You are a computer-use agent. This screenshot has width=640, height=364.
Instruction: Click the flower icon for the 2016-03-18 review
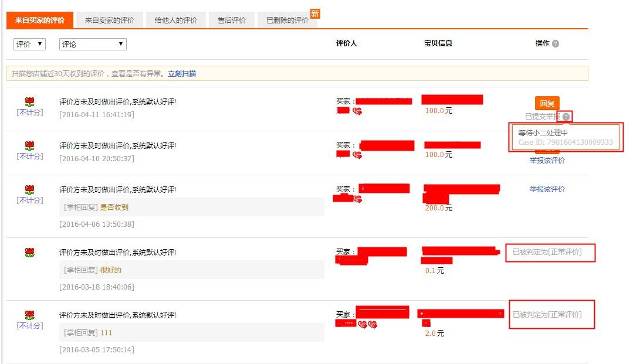29,253
